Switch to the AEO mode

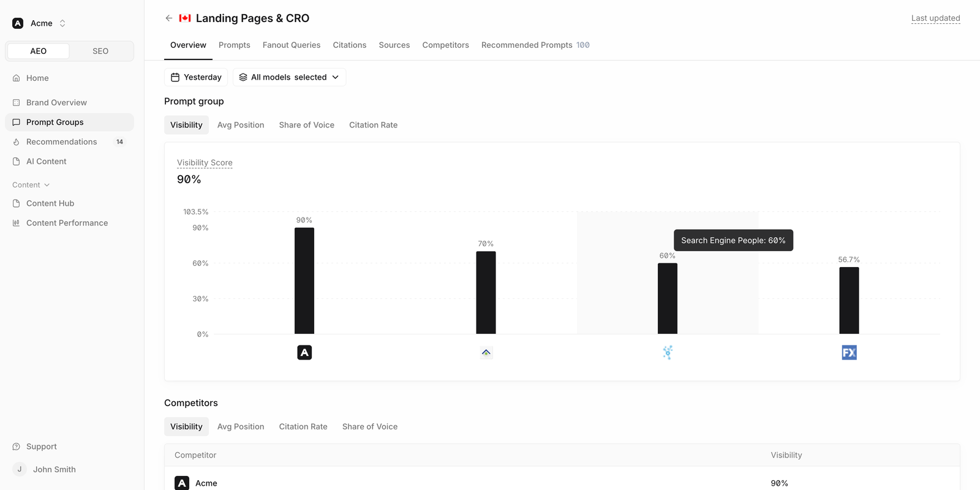[39, 51]
